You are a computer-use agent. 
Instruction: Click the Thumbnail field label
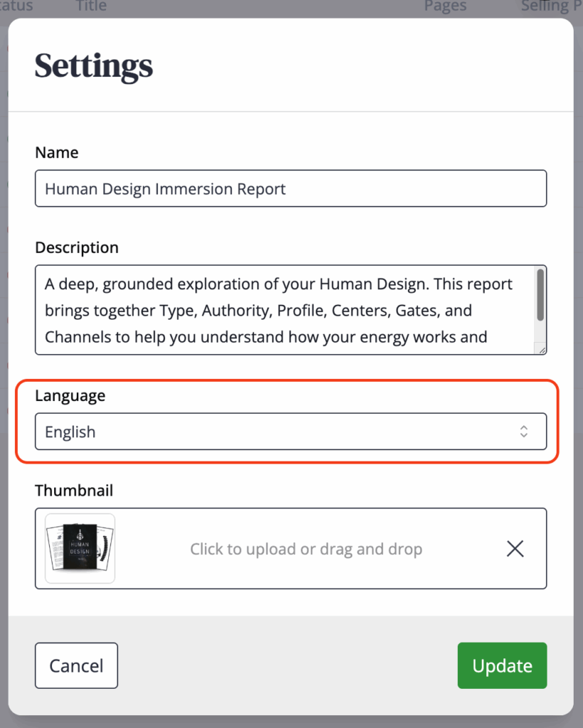click(x=74, y=491)
